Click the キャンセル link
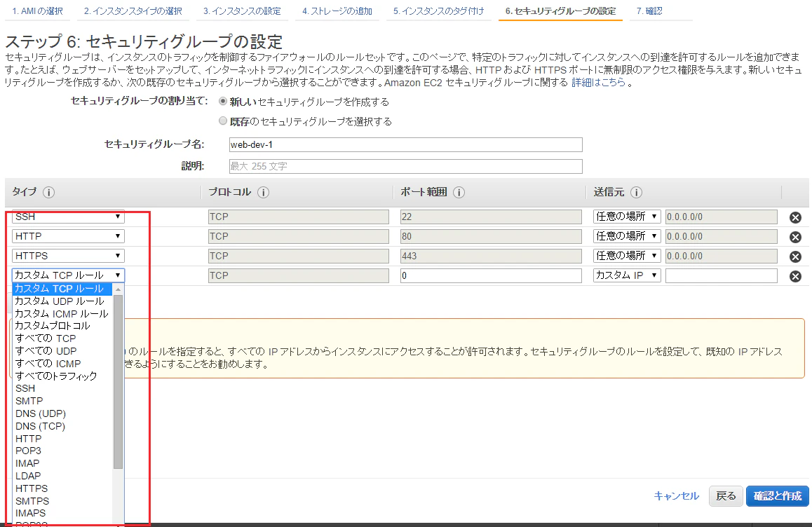The height and width of the screenshot is (527, 812). click(x=676, y=496)
